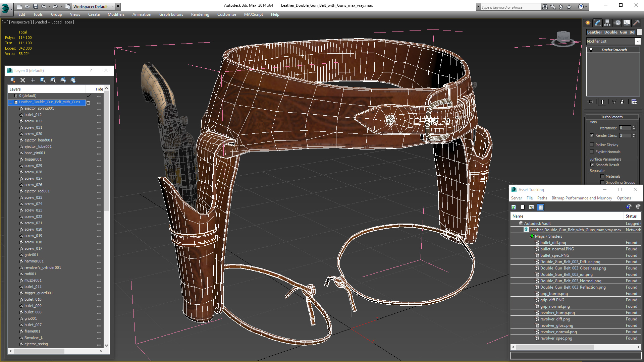Click Remove modifier trash icon
Viewport: 644px width, 362px height.
point(622,102)
